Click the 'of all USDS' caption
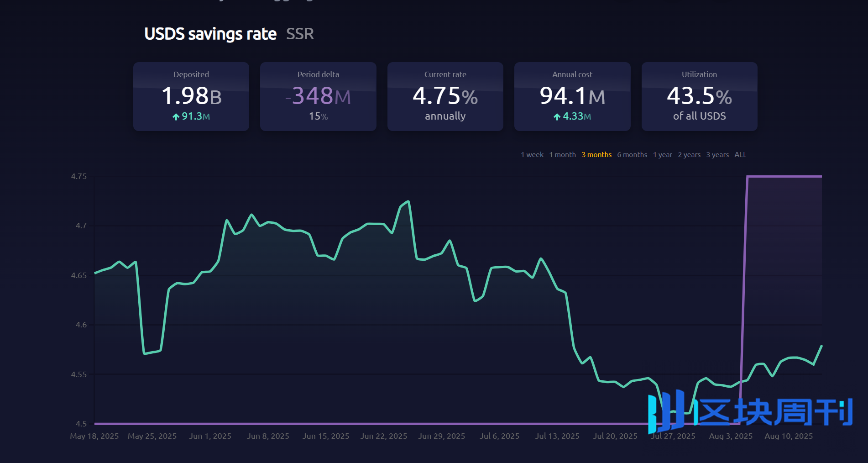The height and width of the screenshot is (463, 868). (x=699, y=116)
